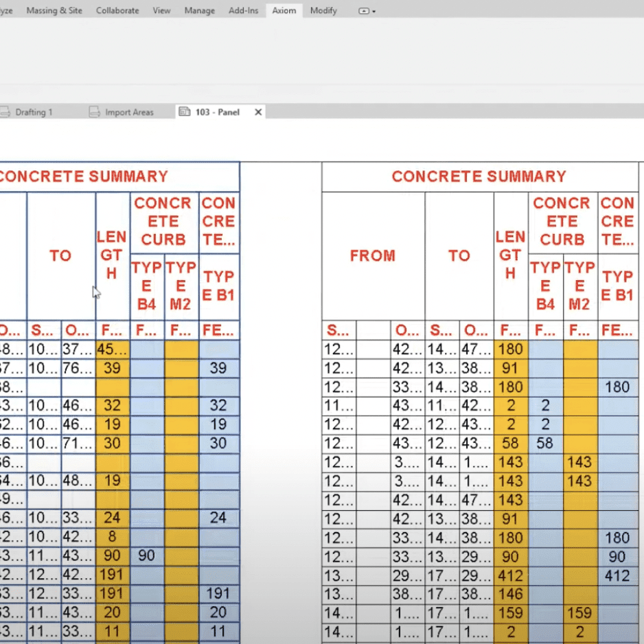Click the schedule icon on 103 - Panel tab
644x644 pixels.
[x=184, y=111]
